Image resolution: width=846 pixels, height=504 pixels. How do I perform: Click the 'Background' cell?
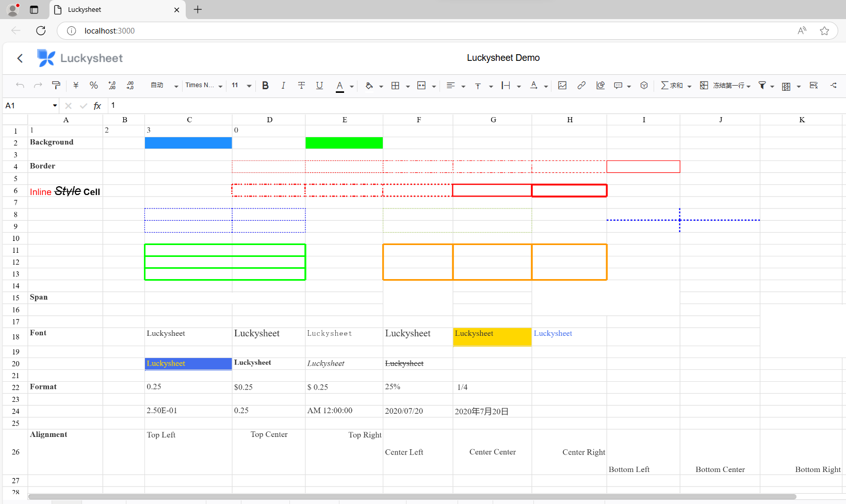coord(66,143)
